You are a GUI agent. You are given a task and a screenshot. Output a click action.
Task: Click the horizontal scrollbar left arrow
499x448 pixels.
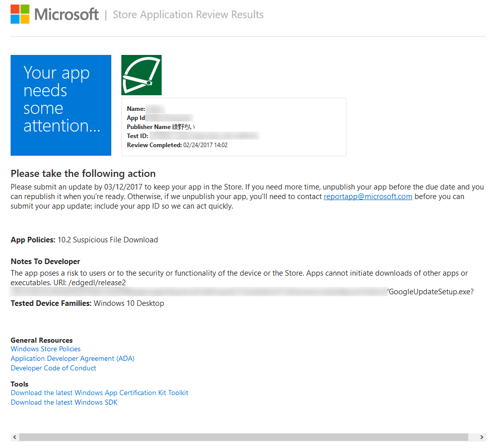(x=15, y=437)
